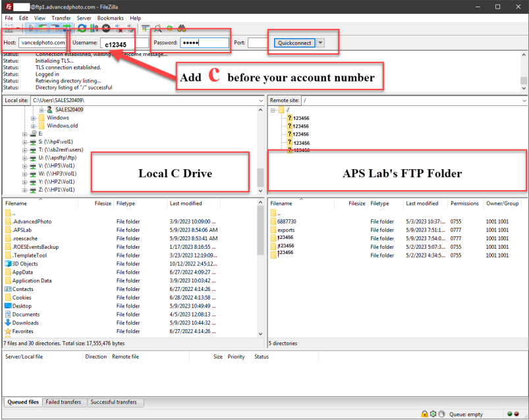
Task: Open the File menu
Action: click(9, 18)
